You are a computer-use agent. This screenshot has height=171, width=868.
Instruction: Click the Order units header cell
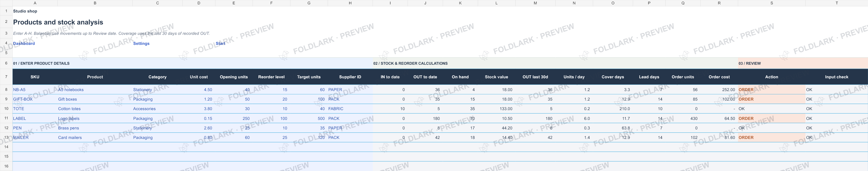coord(683,77)
